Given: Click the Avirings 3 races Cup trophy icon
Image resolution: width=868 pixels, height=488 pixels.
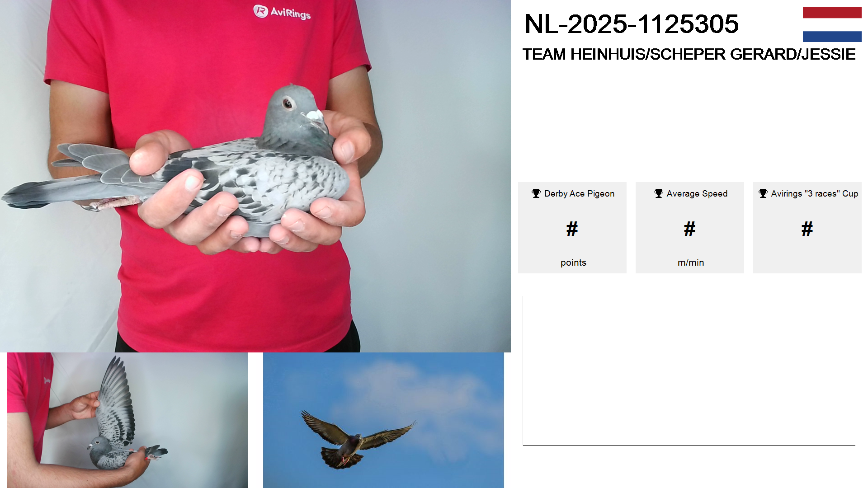Looking at the screenshot, I should [763, 193].
